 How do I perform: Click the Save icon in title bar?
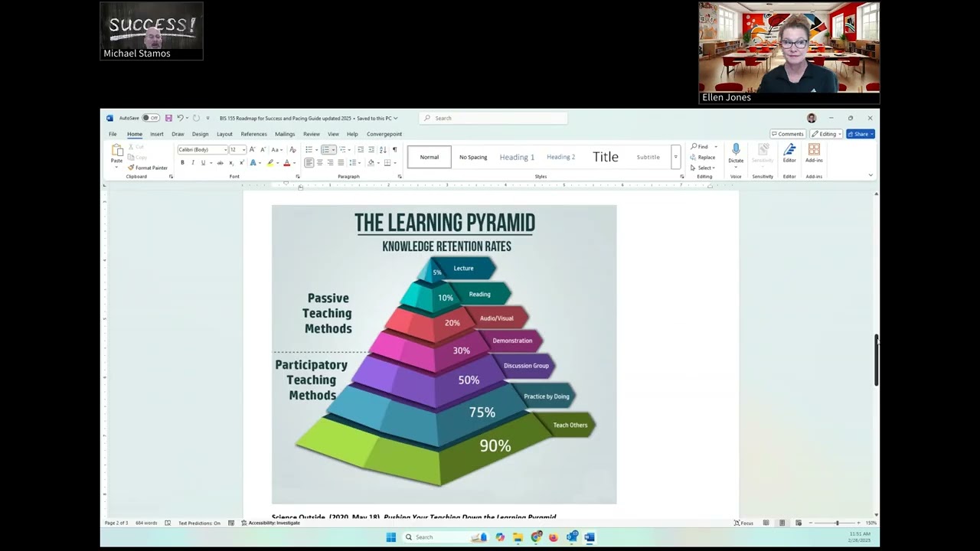pos(168,118)
